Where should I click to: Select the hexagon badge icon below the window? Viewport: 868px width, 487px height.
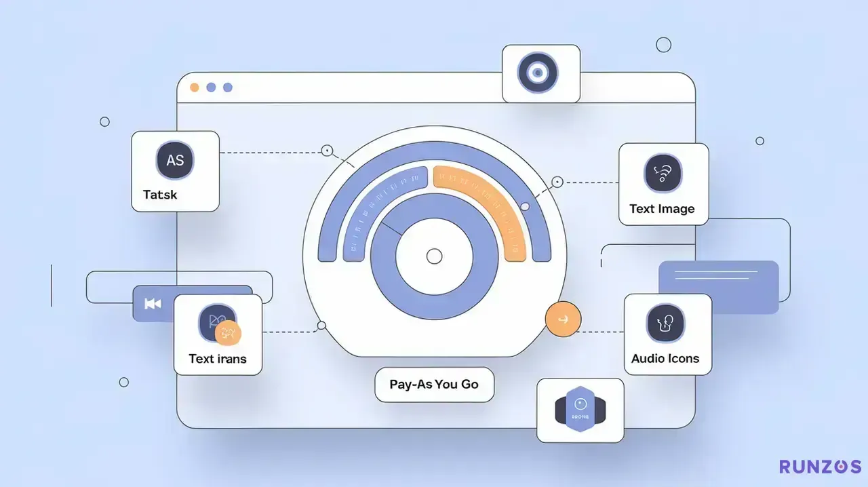[580, 410]
